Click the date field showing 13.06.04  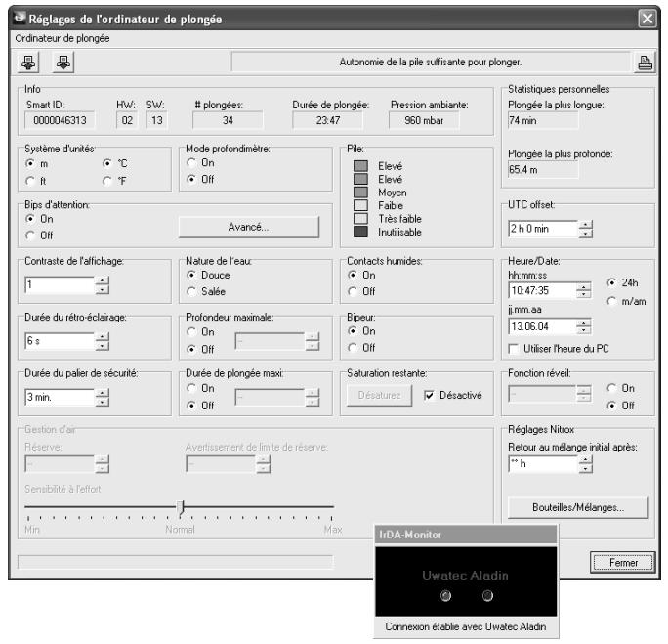542,327
